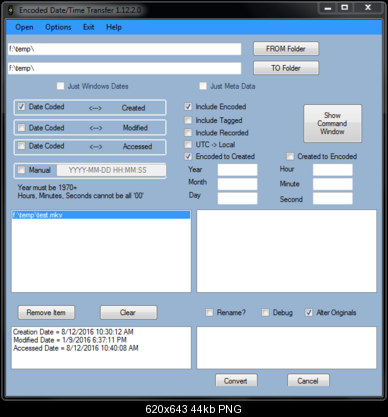Screen dimensions: 388x417
Task: Maximize the window from title bar
Action: 345,7
